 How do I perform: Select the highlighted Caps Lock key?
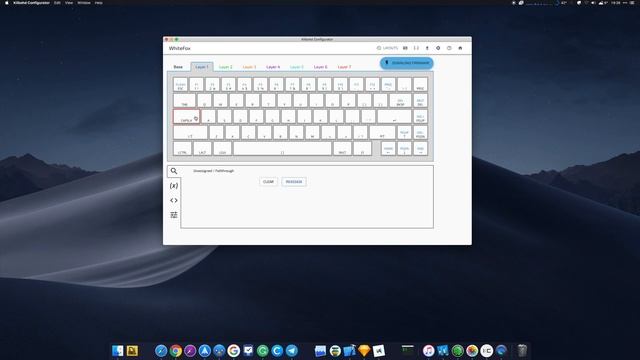pos(187,117)
